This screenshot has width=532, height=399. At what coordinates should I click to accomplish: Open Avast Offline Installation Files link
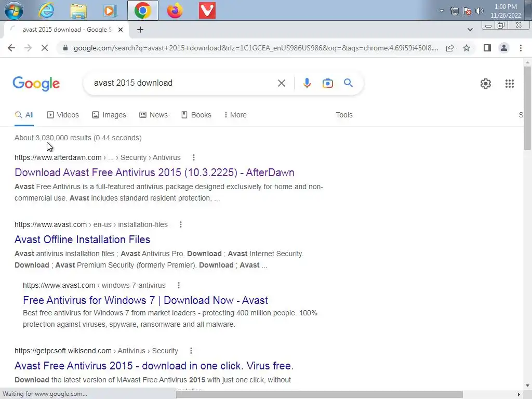[82, 240]
